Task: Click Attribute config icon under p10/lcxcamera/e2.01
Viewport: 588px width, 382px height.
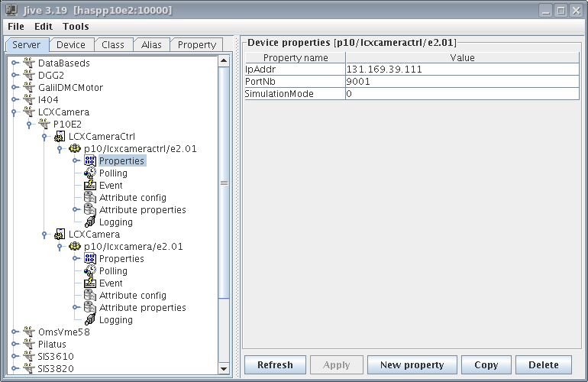Action: (90, 296)
